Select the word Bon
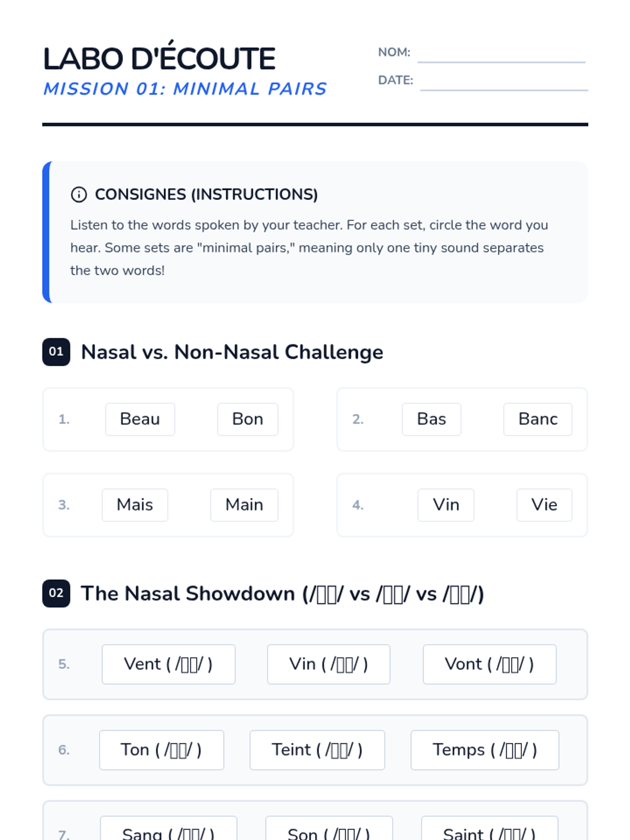The width and height of the screenshot is (630, 840). click(248, 419)
